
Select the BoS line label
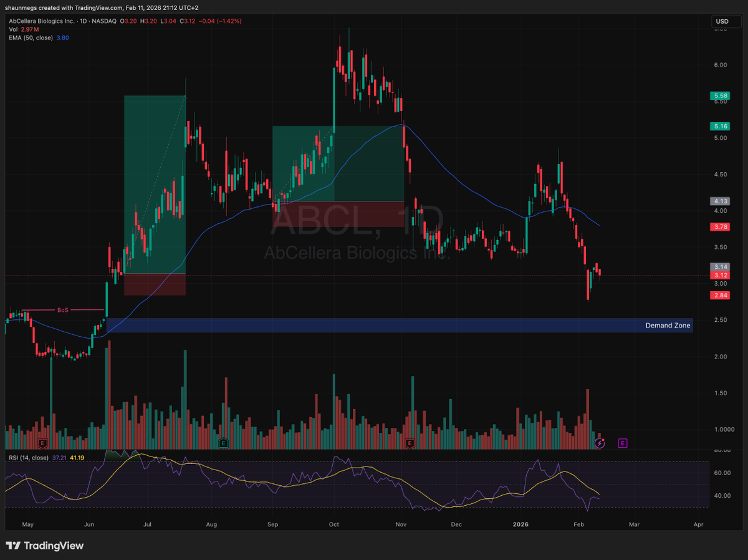62,309
